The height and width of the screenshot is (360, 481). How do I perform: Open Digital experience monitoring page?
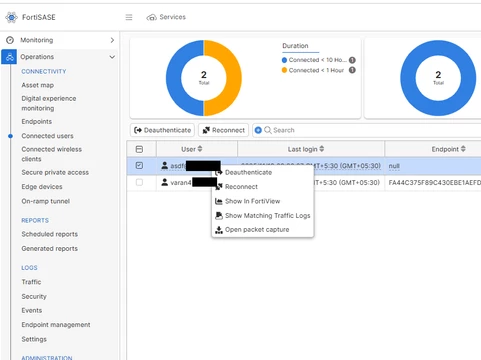pyautogui.click(x=49, y=103)
